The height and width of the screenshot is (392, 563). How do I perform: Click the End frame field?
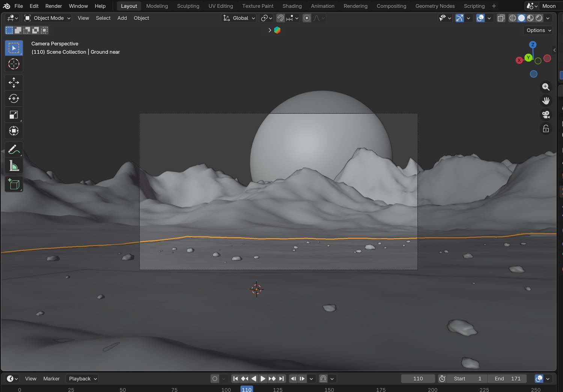[507, 379]
